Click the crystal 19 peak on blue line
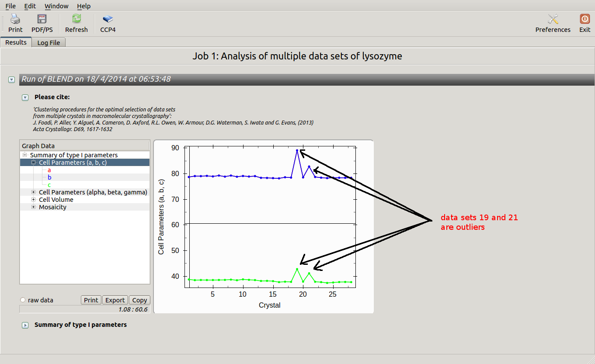 tap(297, 150)
